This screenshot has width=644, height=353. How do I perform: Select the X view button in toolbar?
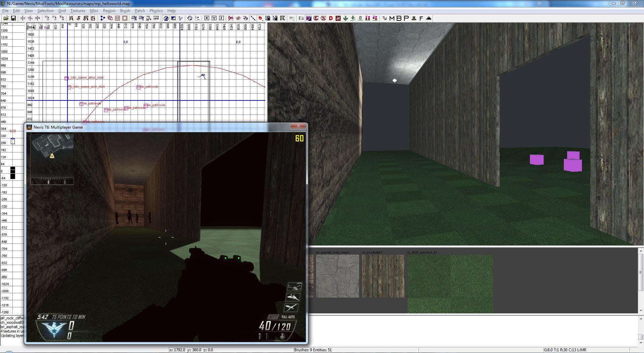[207, 18]
